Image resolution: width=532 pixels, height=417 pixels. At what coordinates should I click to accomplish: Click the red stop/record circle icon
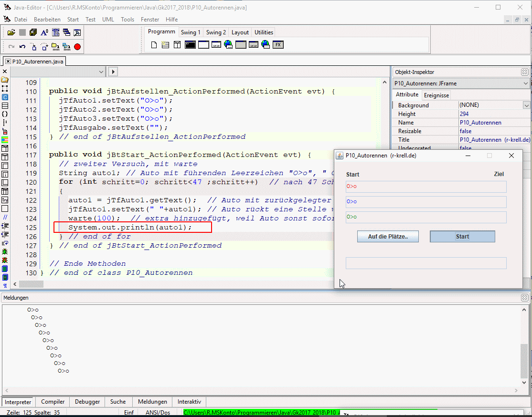coord(77,47)
